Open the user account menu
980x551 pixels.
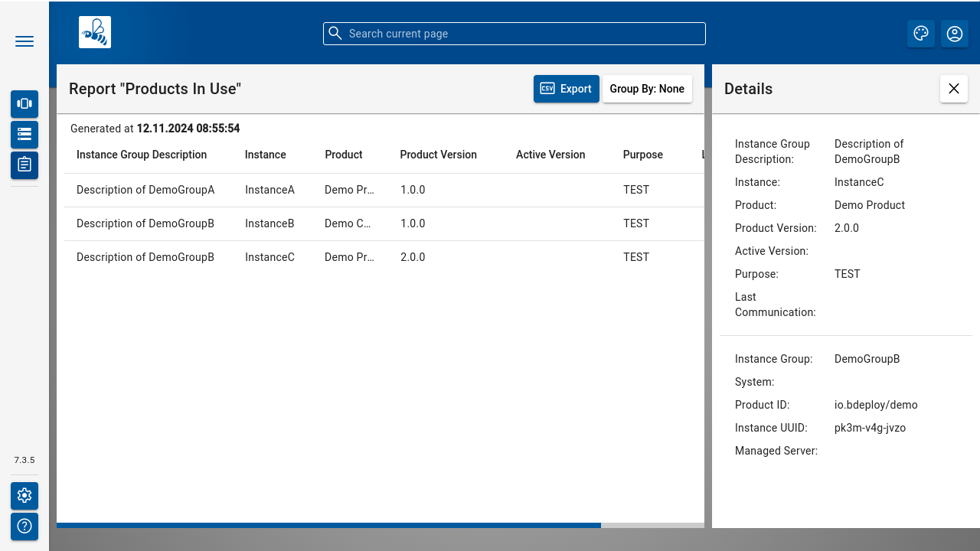pyautogui.click(x=955, y=34)
